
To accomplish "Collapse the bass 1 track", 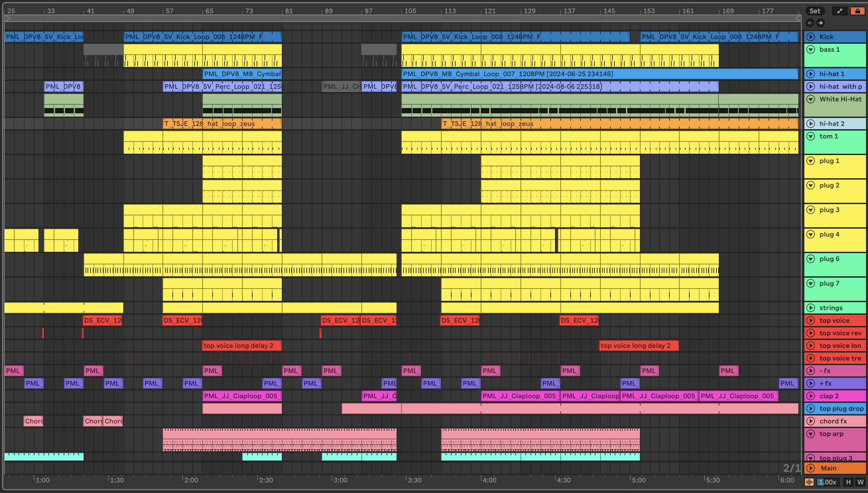I will 810,49.
